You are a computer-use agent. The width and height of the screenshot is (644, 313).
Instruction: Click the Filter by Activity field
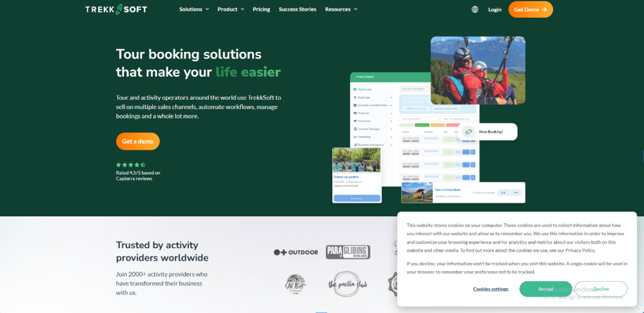(x=419, y=119)
